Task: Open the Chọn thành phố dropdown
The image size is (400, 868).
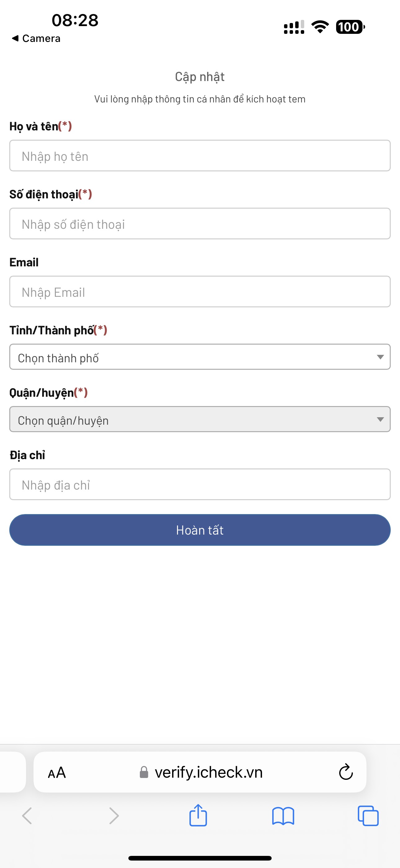Action: pyautogui.click(x=199, y=357)
